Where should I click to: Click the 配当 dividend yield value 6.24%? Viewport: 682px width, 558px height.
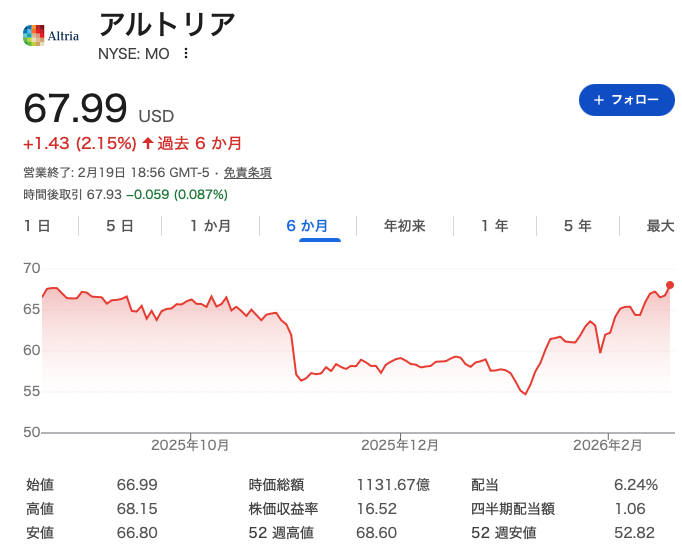pyautogui.click(x=635, y=485)
